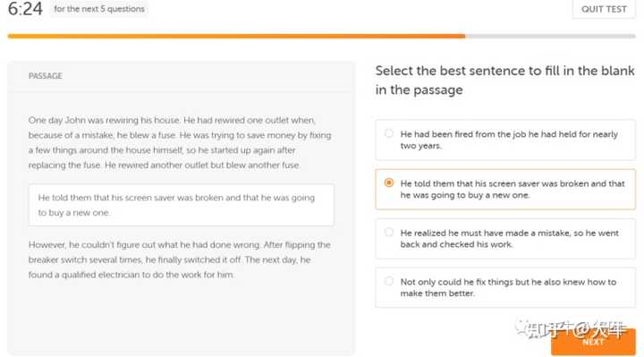Click the 'went back and checked his work' answer card

[x=505, y=238]
